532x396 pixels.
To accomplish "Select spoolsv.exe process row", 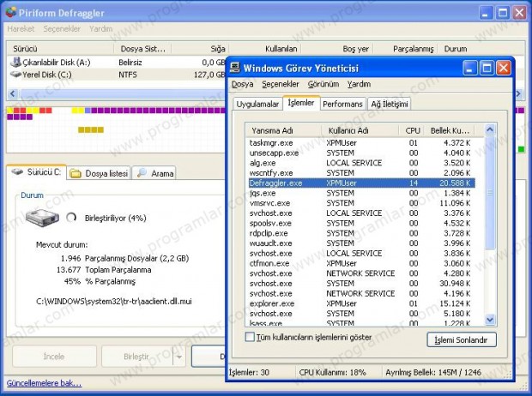I will tap(361, 223).
